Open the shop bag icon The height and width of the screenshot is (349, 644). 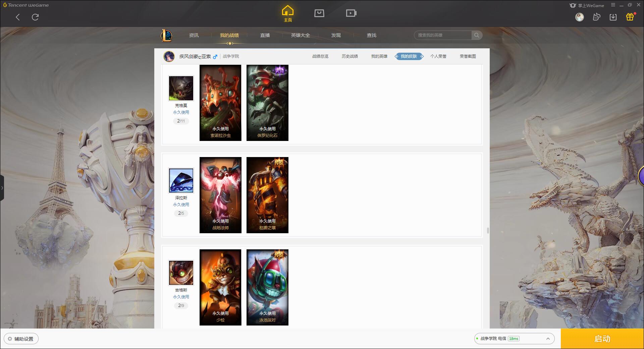319,13
